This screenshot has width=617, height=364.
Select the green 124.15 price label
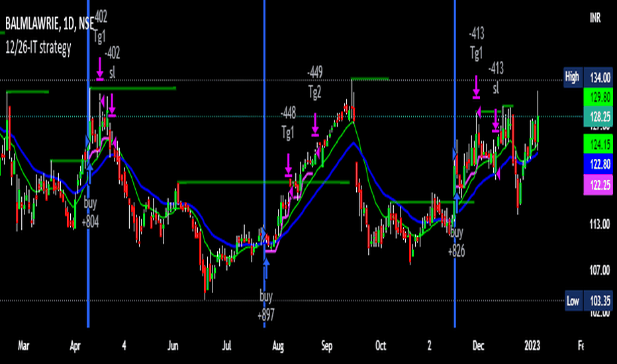(599, 144)
